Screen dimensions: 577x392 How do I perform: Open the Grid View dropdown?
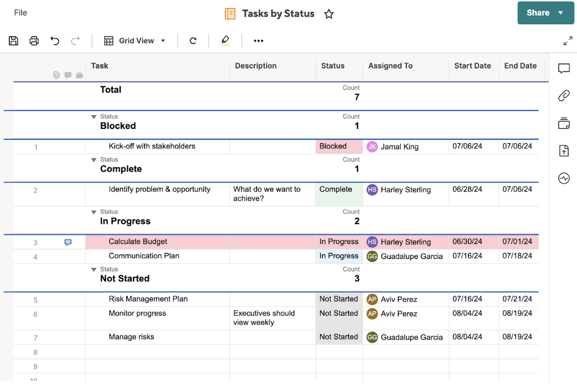click(x=135, y=41)
